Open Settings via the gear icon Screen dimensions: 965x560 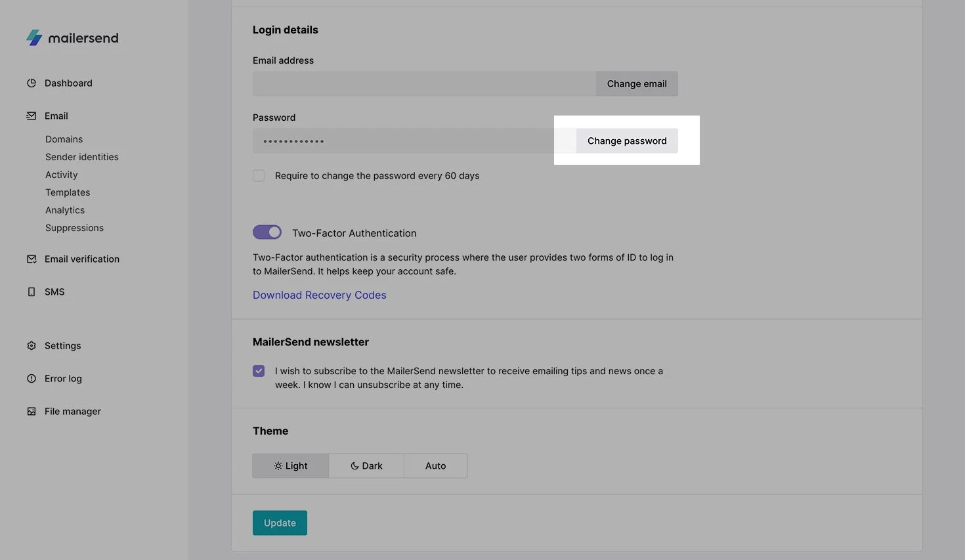tap(32, 346)
